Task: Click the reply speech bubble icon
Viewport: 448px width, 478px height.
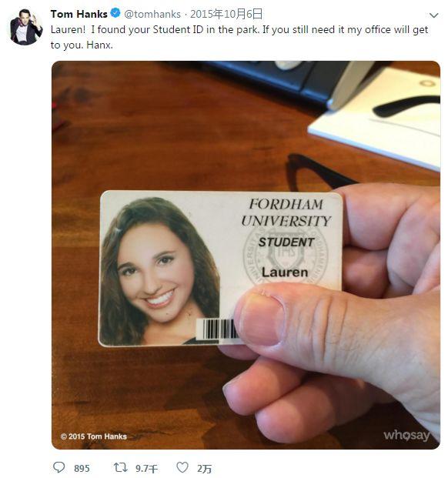Action: tap(59, 467)
